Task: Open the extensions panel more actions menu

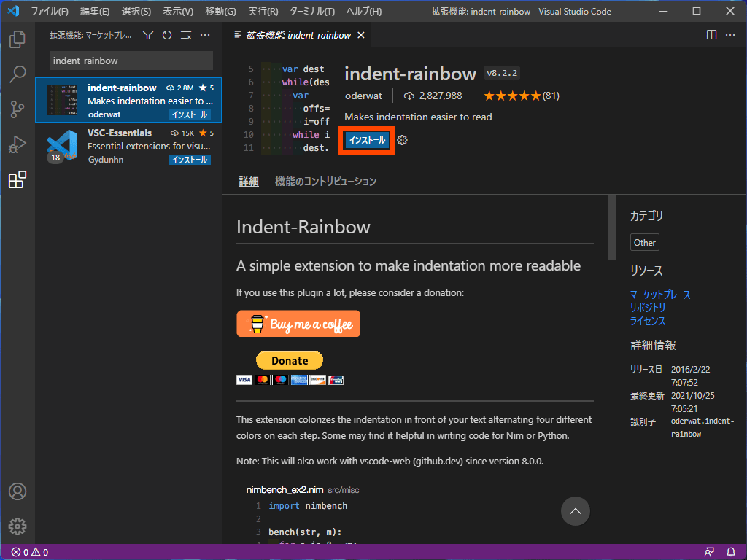Action: (x=204, y=34)
